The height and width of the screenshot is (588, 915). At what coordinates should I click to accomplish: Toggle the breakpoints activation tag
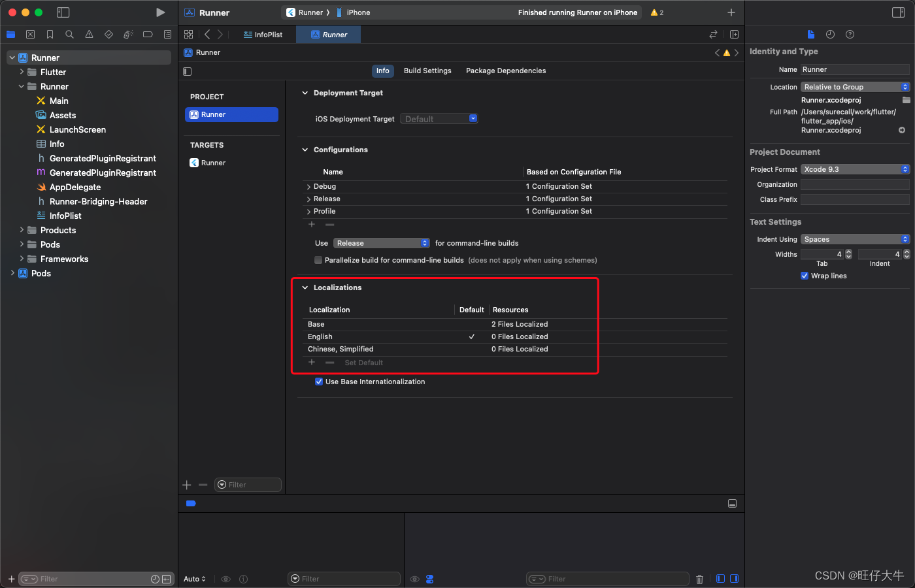coord(191,503)
